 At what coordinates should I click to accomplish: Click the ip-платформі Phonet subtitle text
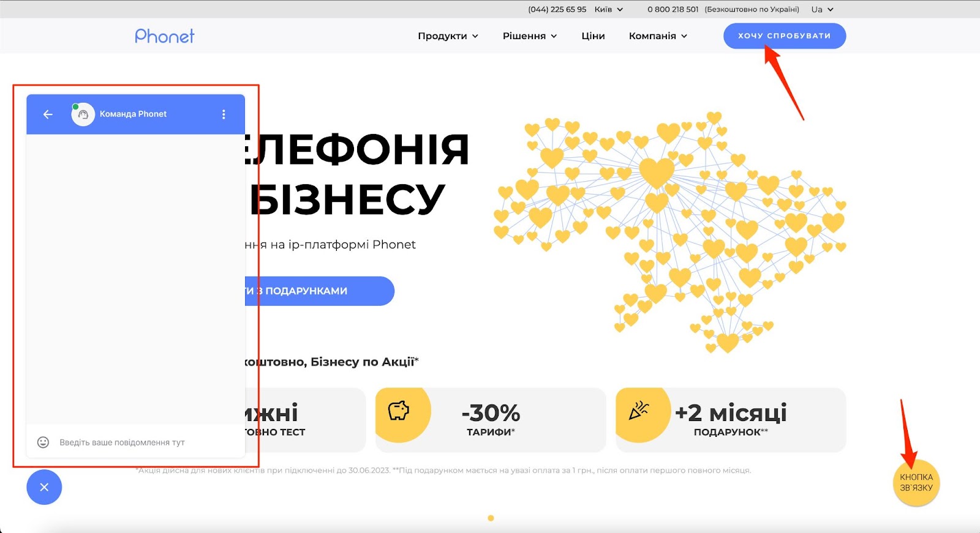click(352, 245)
